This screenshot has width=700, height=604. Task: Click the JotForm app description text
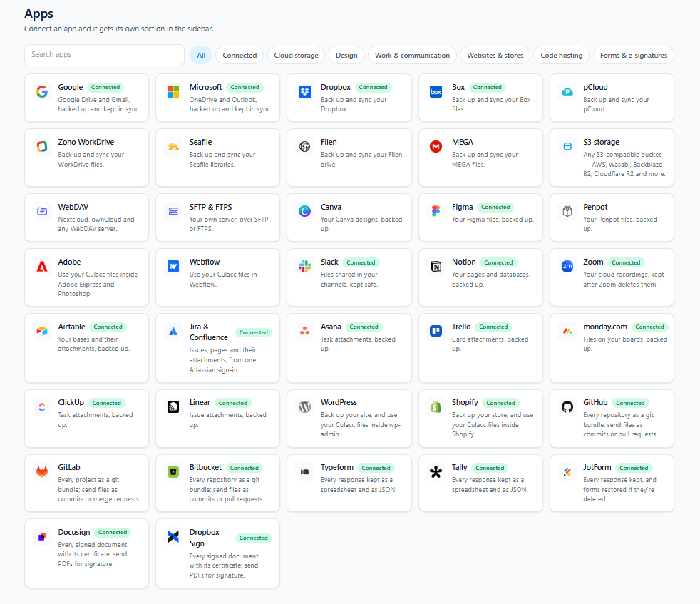(x=619, y=490)
